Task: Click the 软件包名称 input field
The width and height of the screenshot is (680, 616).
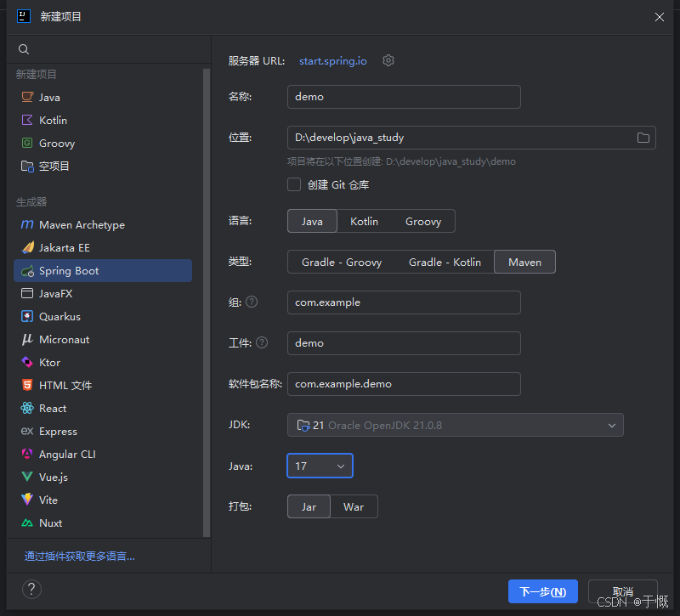Action: click(x=404, y=384)
